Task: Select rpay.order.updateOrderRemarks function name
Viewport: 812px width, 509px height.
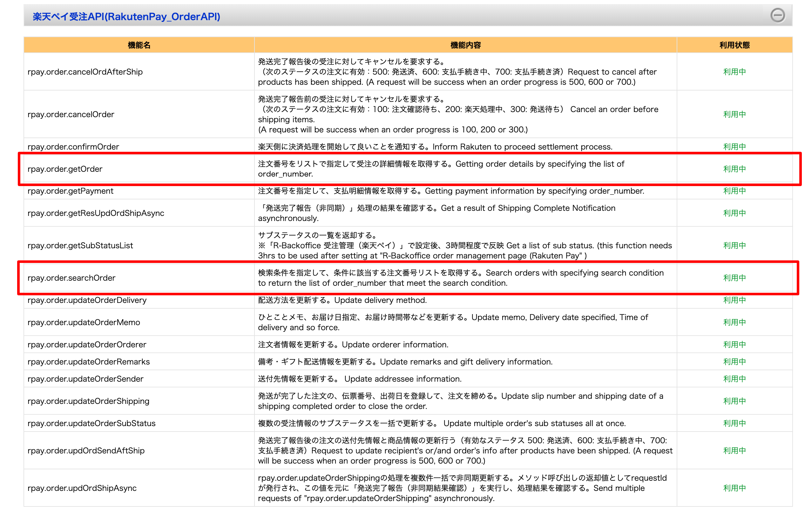Action: [88, 362]
